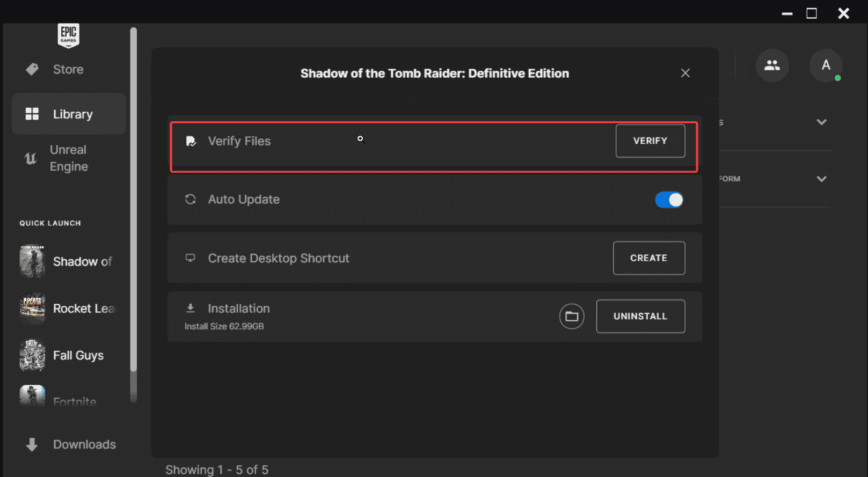Viewport: 868px width, 477px height.
Task: Open the Downloads section
Action: 84,444
